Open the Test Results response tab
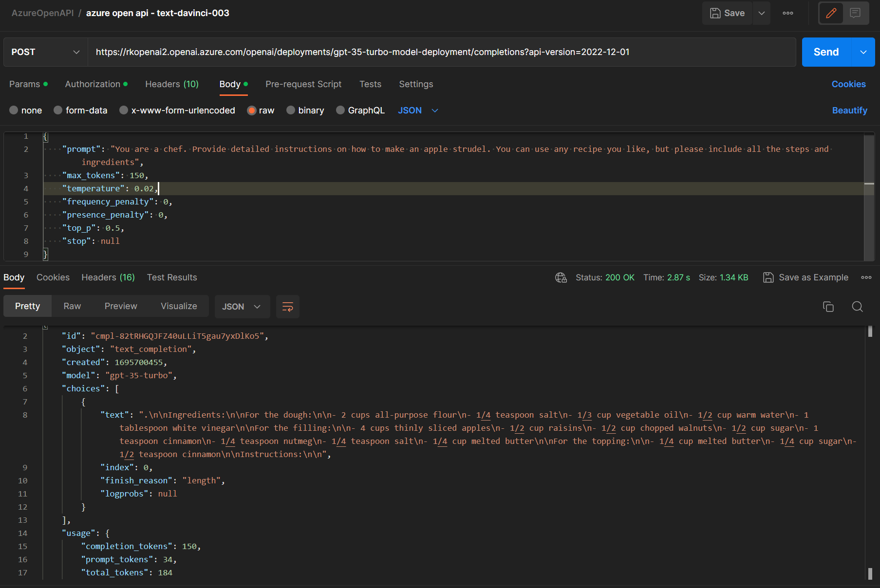This screenshot has width=880, height=588. [x=172, y=277]
